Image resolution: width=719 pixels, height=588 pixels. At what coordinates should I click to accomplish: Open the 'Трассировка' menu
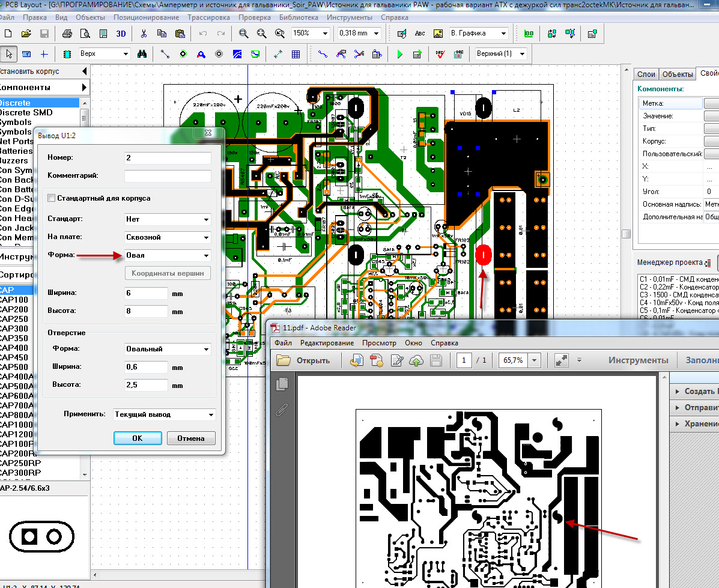click(x=208, y=17)
